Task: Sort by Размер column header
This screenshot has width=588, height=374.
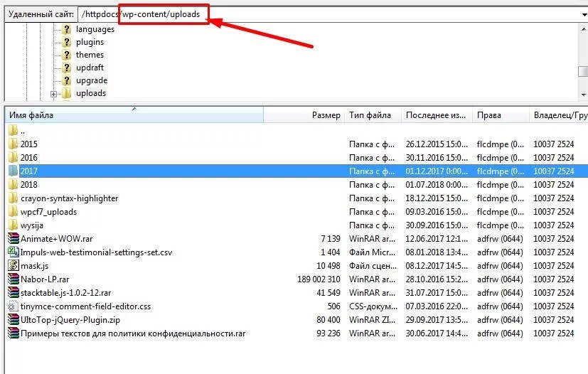Action: click(x=304, y=115)
